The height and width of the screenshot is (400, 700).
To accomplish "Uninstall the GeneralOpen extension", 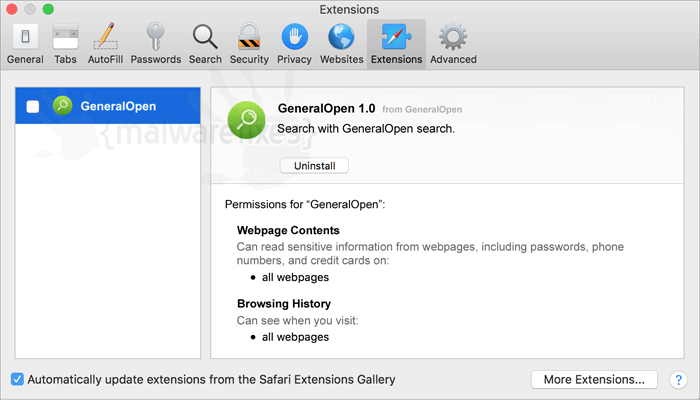I will point(314,166).
